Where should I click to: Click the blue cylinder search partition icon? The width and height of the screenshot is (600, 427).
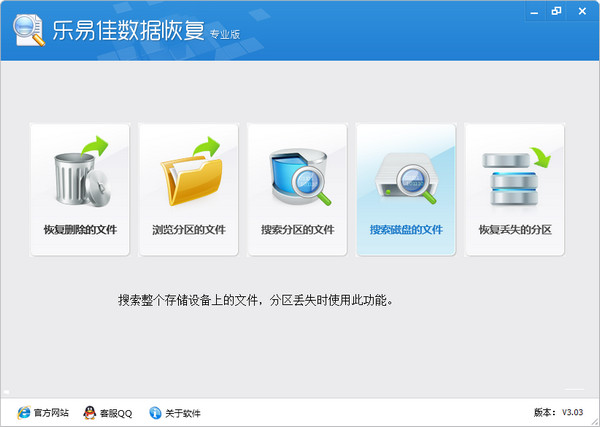pos(300,177)
